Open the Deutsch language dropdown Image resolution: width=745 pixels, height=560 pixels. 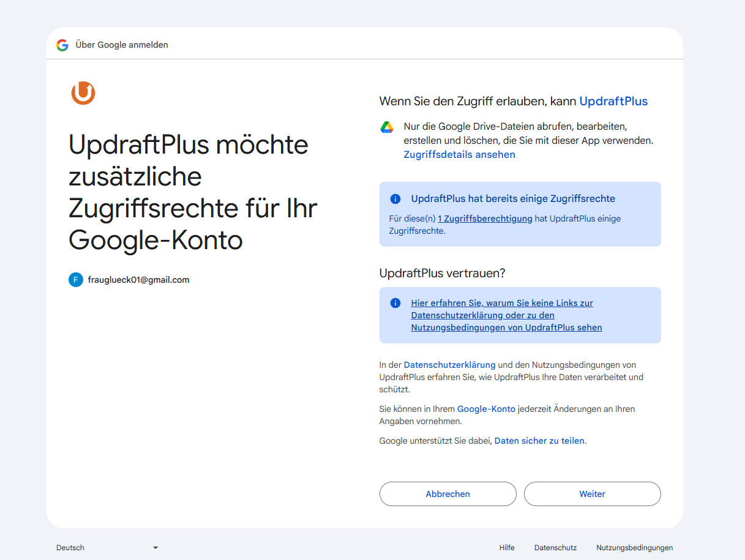[x=107, y=548]
